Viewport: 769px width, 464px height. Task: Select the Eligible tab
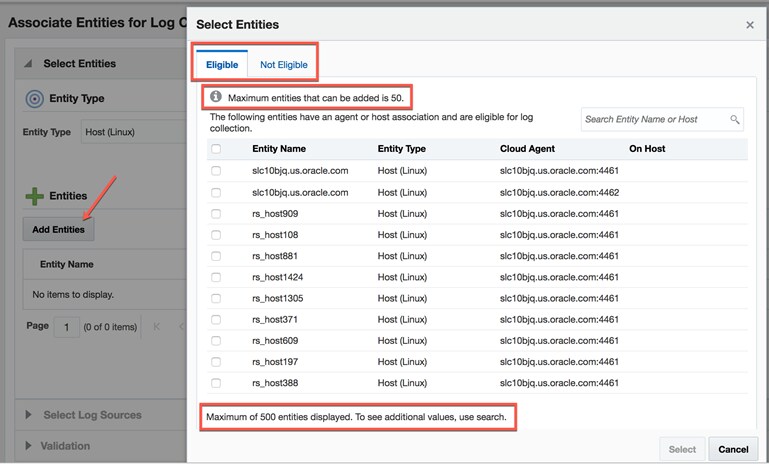(222, 65)
